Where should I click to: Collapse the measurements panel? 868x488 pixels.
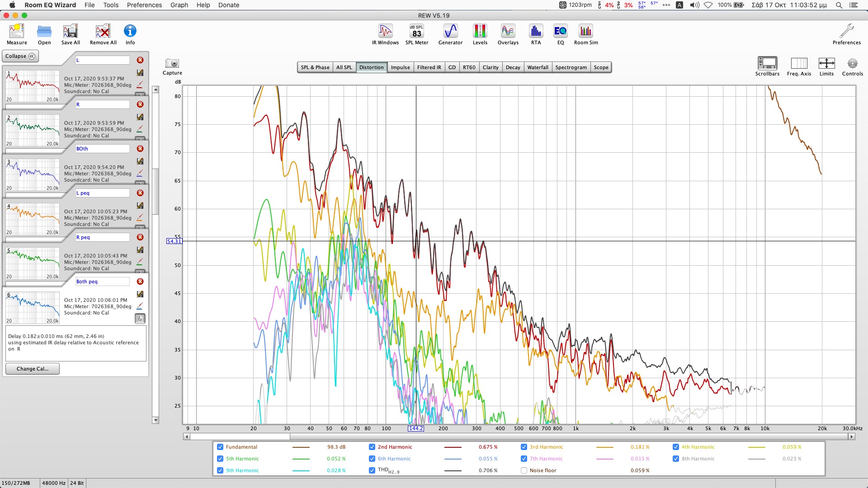click(20, 56)
